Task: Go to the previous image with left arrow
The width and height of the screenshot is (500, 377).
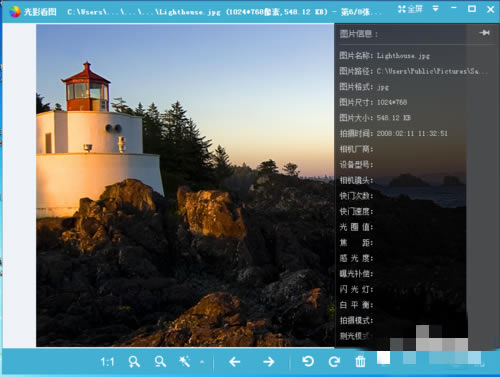Action: coord(235,362)
